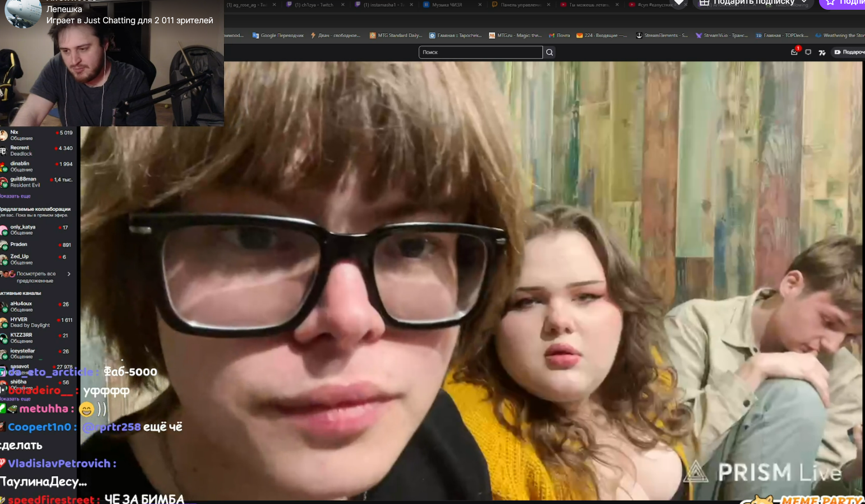This screenshot has width=865, height=504.
Task: Click Resident Evil category under guit88man
Action: click(25, 185)
